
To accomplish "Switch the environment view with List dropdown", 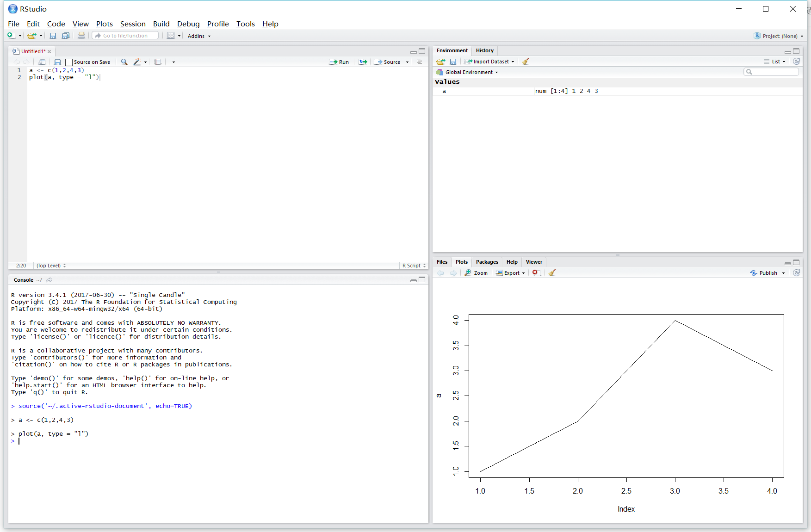I will (775, 62).
